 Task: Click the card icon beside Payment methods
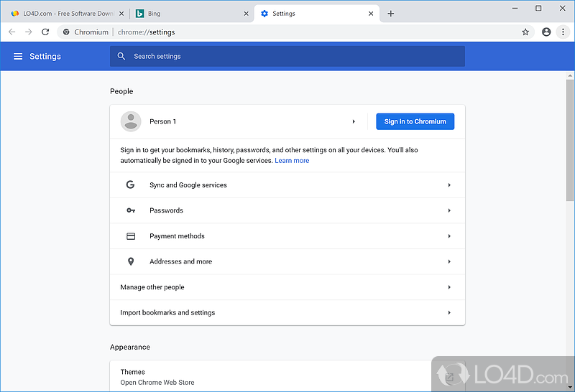pyautogui.click(x=131, y=236)
